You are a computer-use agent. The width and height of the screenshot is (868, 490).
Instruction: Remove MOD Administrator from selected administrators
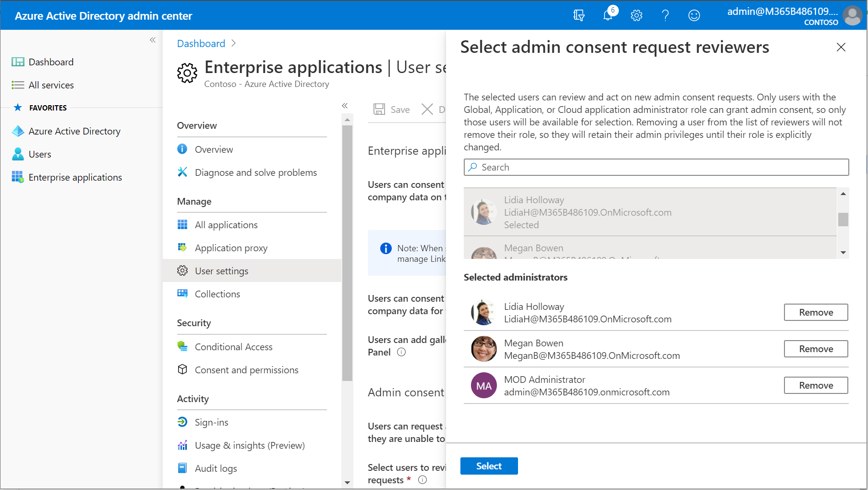tap(816, 385)
